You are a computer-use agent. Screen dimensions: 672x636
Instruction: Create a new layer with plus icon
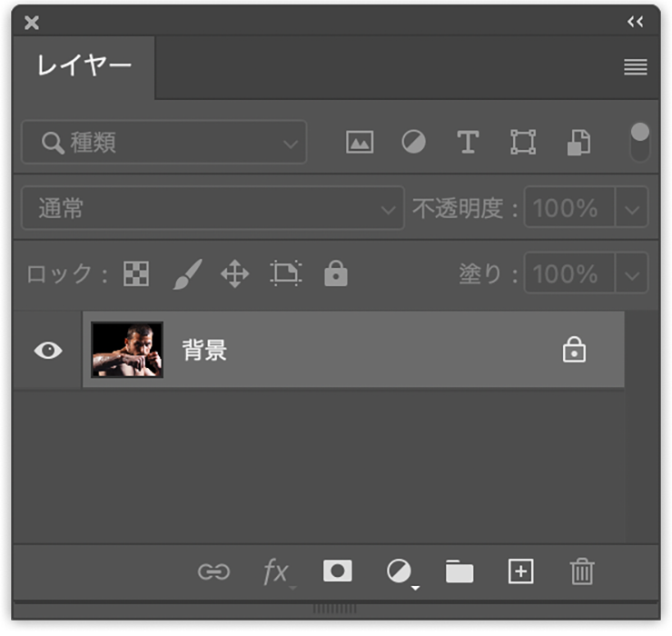point(520,571)
